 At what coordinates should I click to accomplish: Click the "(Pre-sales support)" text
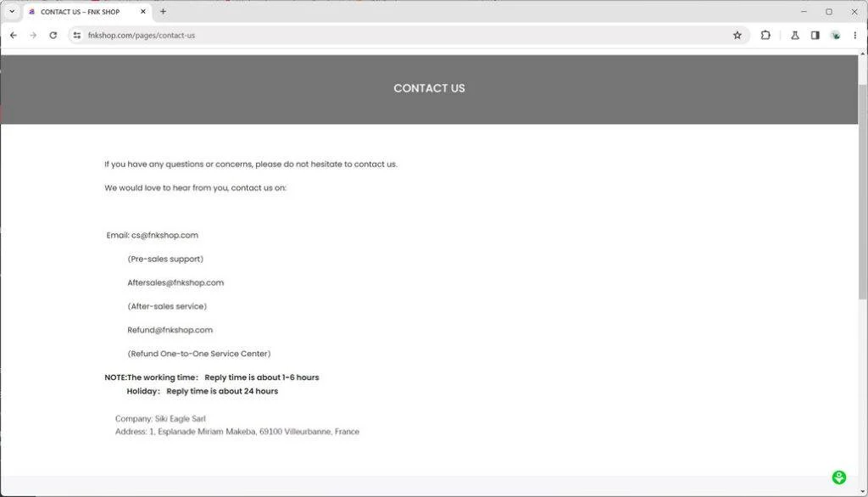pos(165,259)
